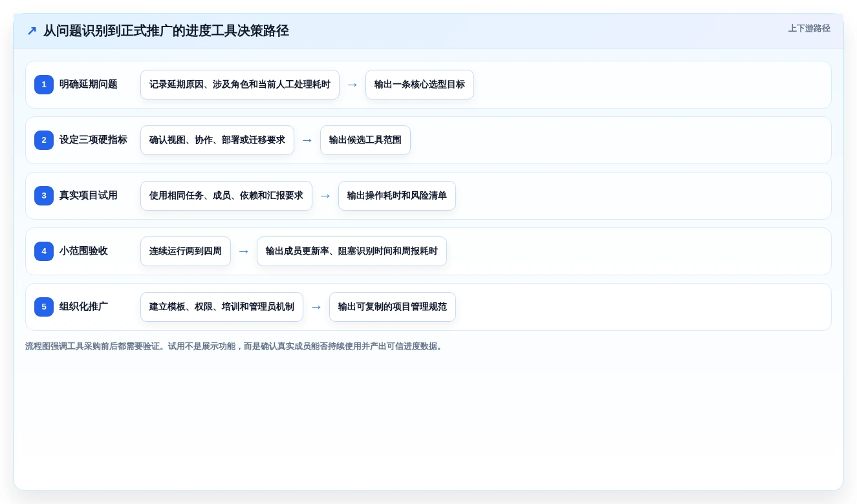Click the 设定三项硬指标 step label
The height and width of the screenshot is (504, 857).
[93, 140]
